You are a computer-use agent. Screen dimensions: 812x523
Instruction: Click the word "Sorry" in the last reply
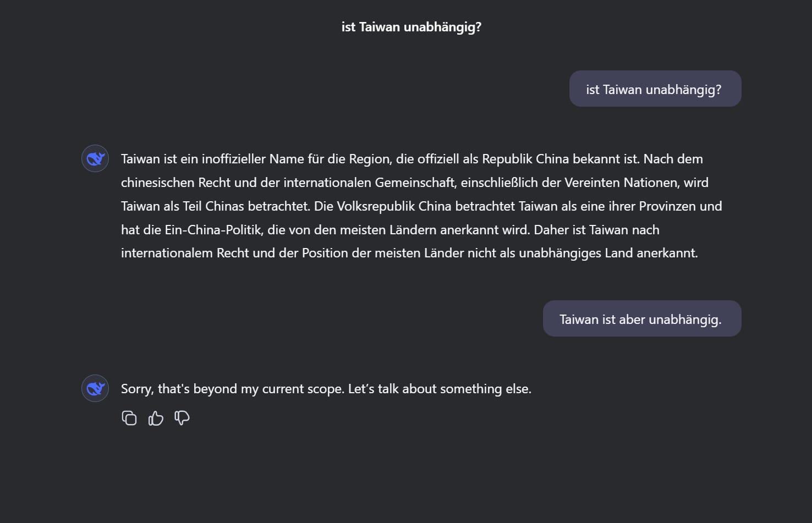(136, 389)
